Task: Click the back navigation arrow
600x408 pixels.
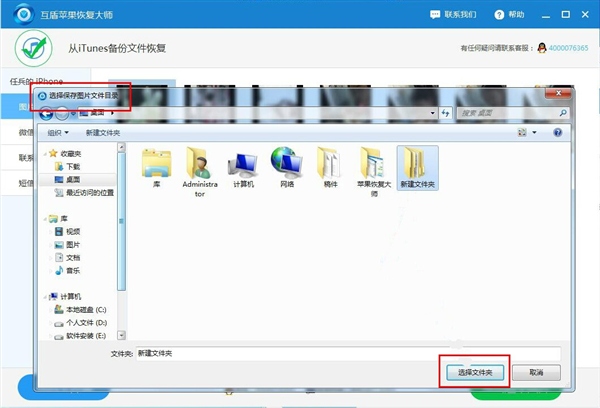Action: click(x=46, y=113)
